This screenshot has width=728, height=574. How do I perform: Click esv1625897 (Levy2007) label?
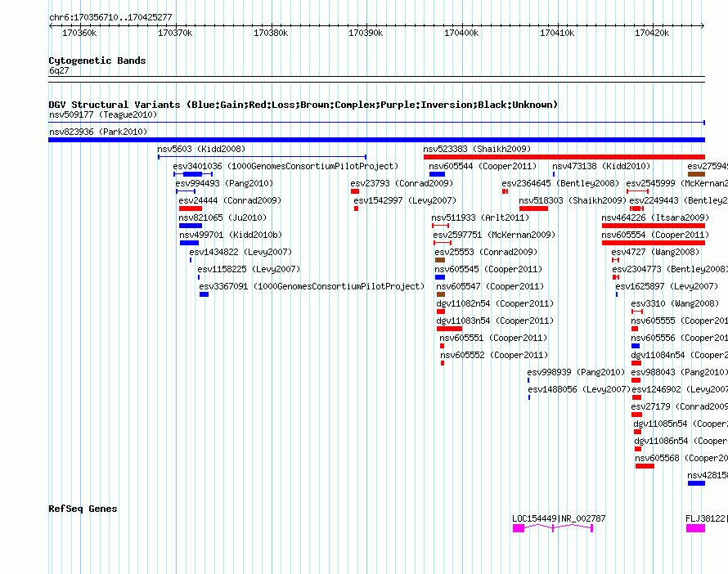(x=667, y=286)
